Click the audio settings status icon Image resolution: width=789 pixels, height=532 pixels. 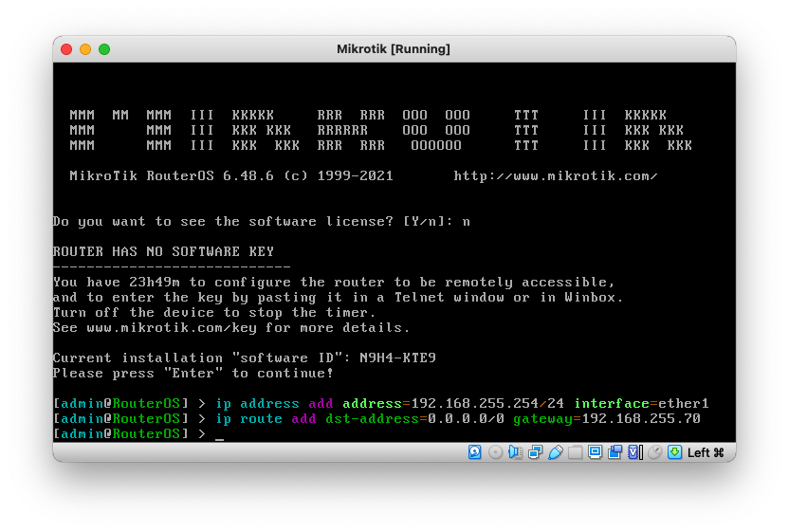pyautogui.click(x=516, y=452)
